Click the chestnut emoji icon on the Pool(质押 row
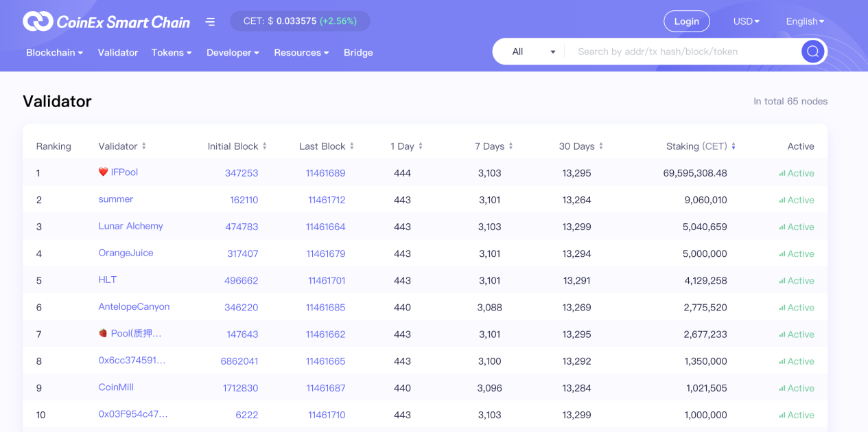 click(104, 334)
